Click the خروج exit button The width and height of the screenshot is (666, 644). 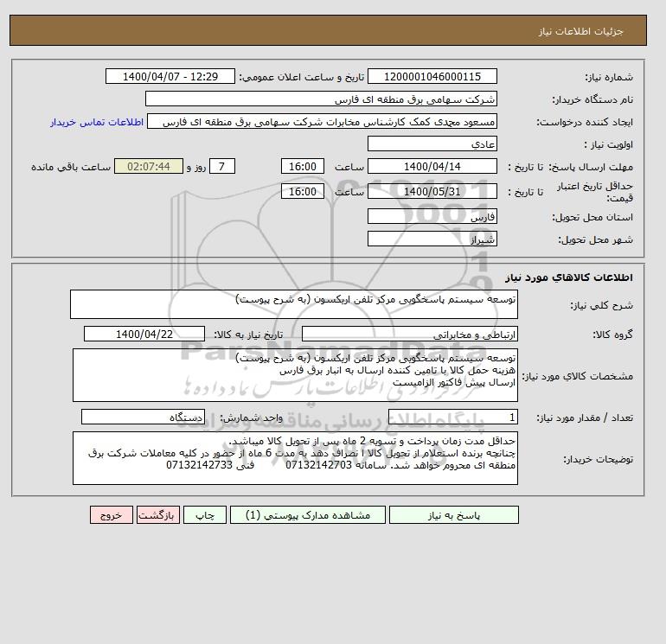(x=112, y=514)
